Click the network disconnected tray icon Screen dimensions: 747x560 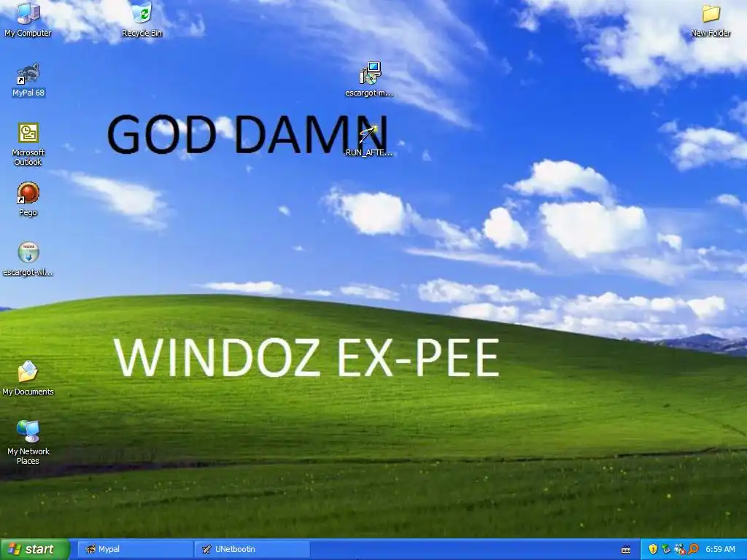tap(680, 549)
